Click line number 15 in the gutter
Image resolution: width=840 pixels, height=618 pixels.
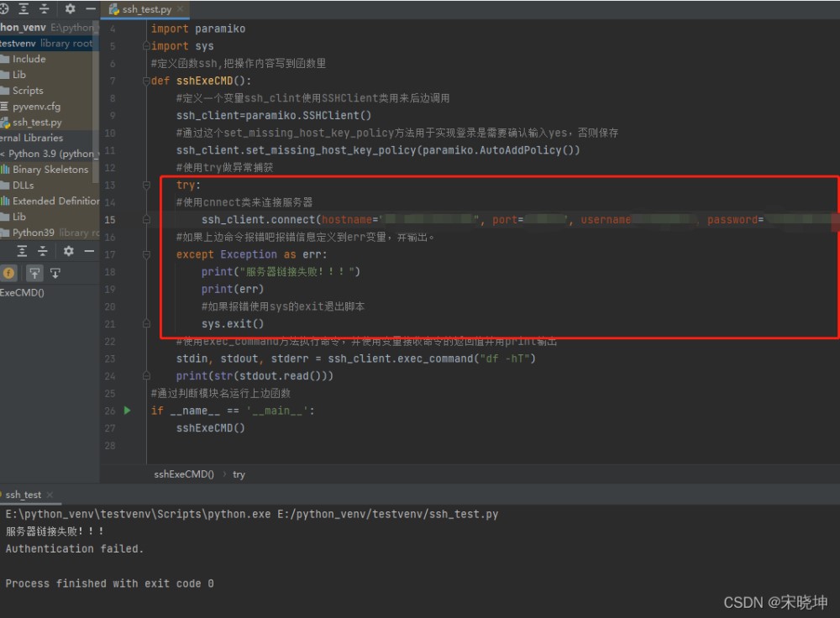110,219
